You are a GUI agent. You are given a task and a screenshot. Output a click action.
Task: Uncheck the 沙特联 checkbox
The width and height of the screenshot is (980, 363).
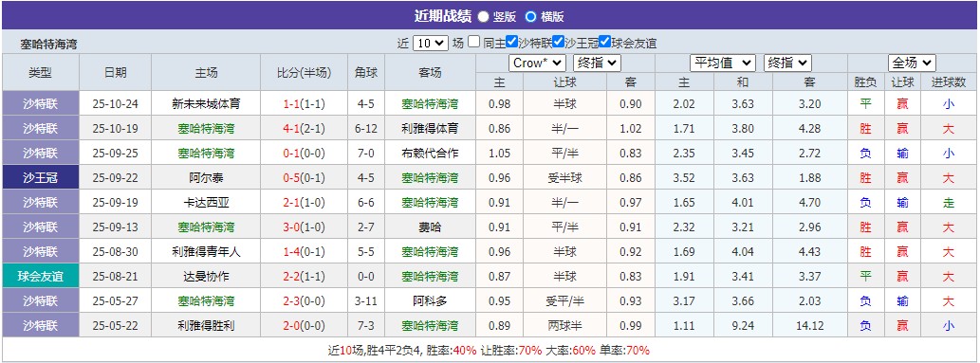click(x=512, y=42)
